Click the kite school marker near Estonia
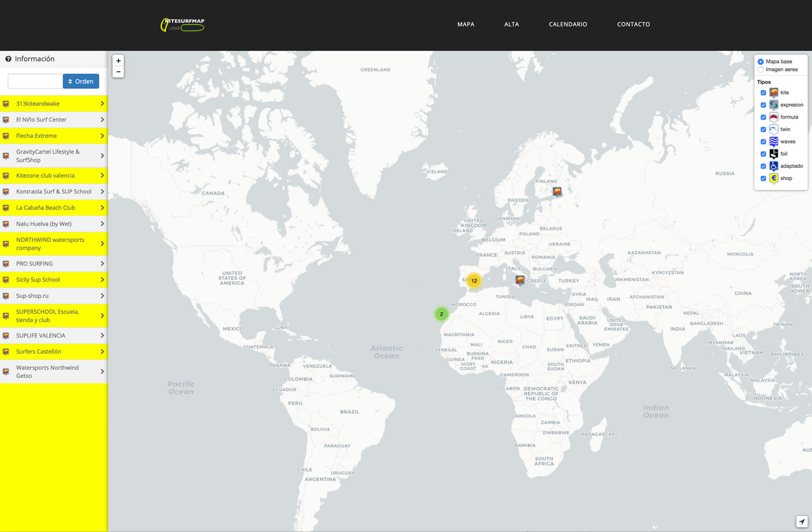The height and width of the screenshot is (532, 812). click(557, 192)
